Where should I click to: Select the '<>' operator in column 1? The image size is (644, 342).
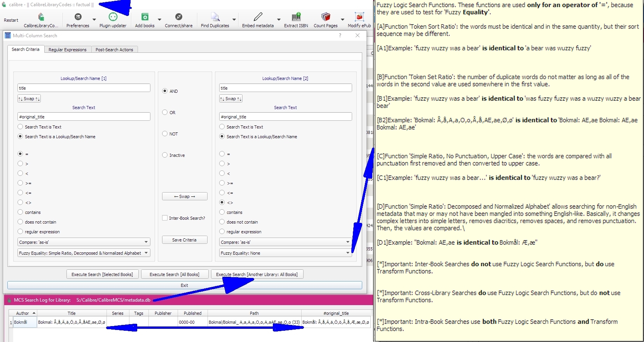click(x=20, y=202)
